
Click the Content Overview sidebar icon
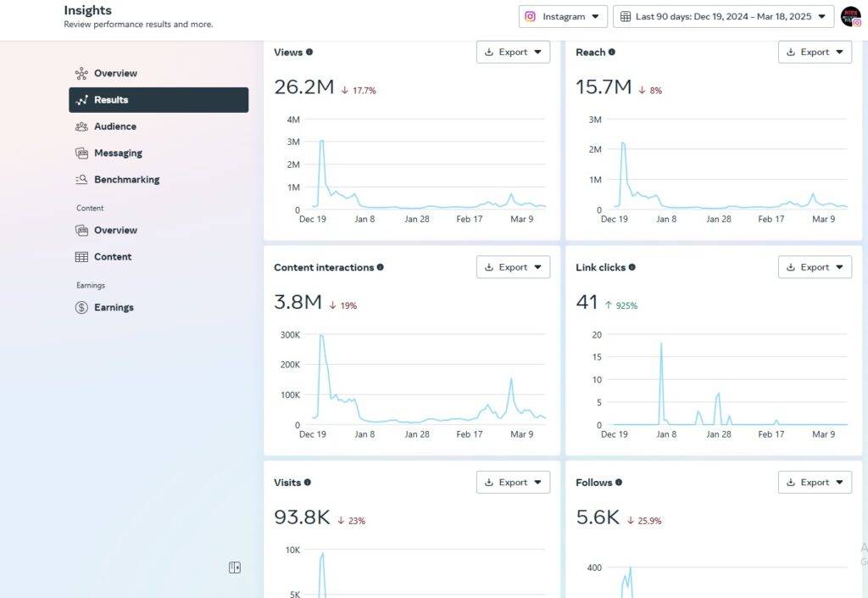(81, 231)
